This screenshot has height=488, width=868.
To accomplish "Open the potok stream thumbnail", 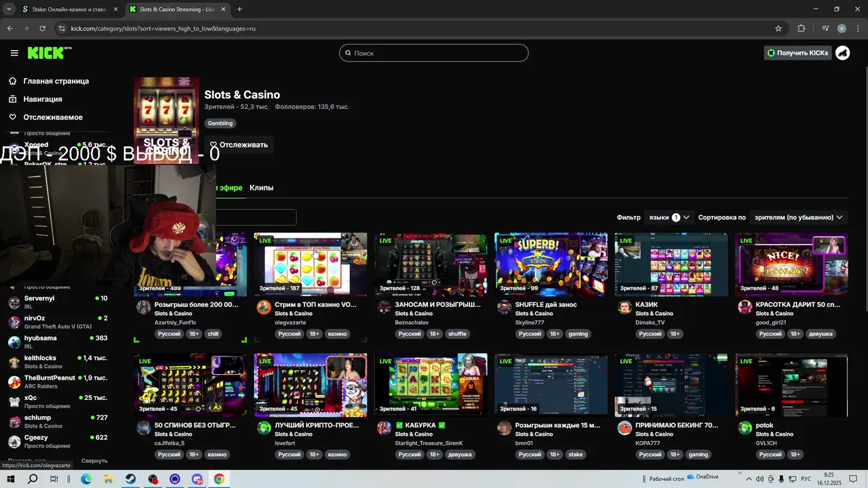I will [x=791, y=385].
